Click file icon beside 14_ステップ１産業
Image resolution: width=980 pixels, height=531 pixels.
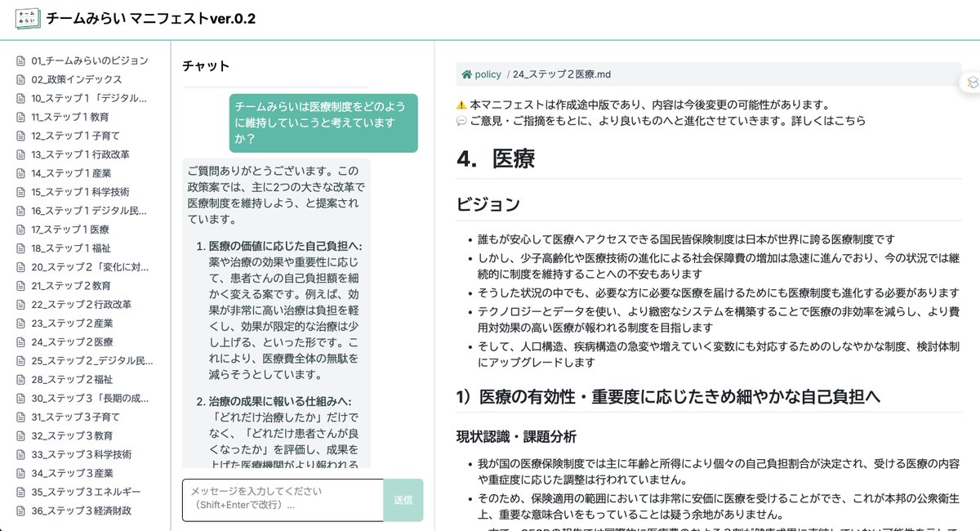point(21,173)
